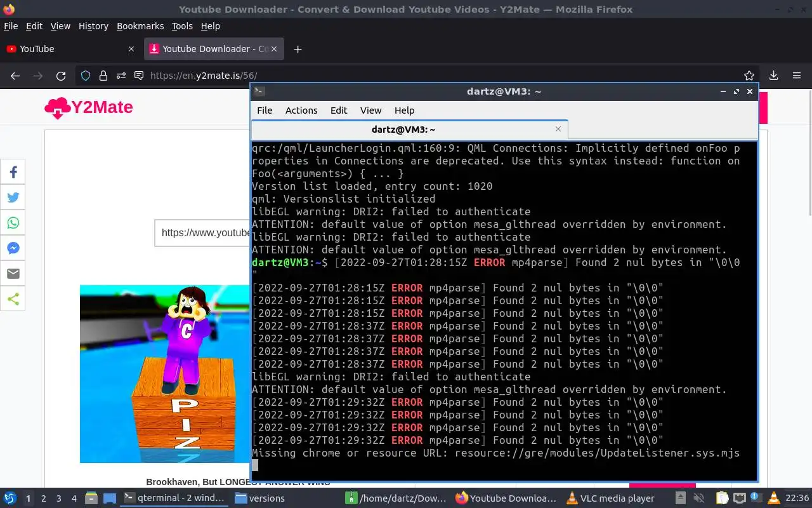Image resolution: width=812 pixels, height=508 pixels.
Task: Focus the qterminal taskbar entry
Action: pyautogui.click(x=175, y=498)
